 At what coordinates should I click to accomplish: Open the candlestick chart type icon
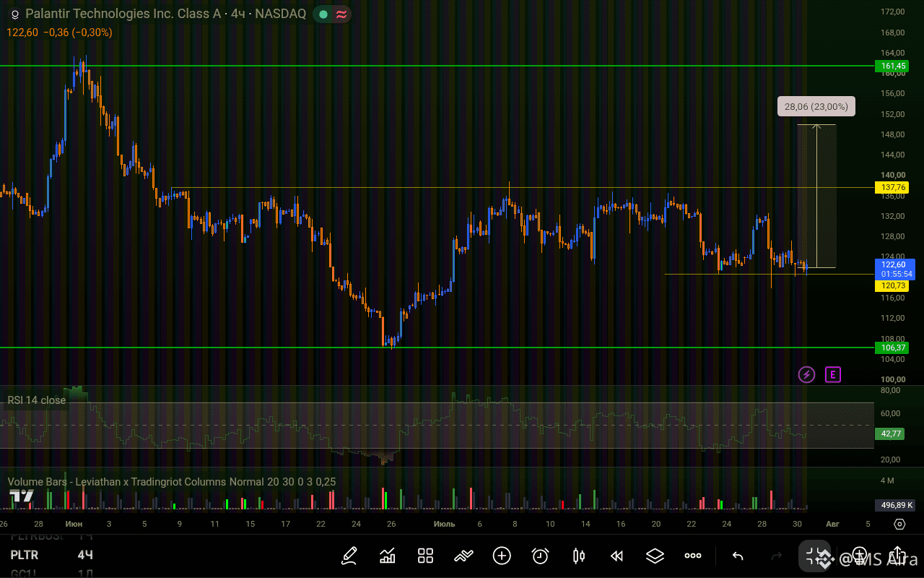coord(578,556)
